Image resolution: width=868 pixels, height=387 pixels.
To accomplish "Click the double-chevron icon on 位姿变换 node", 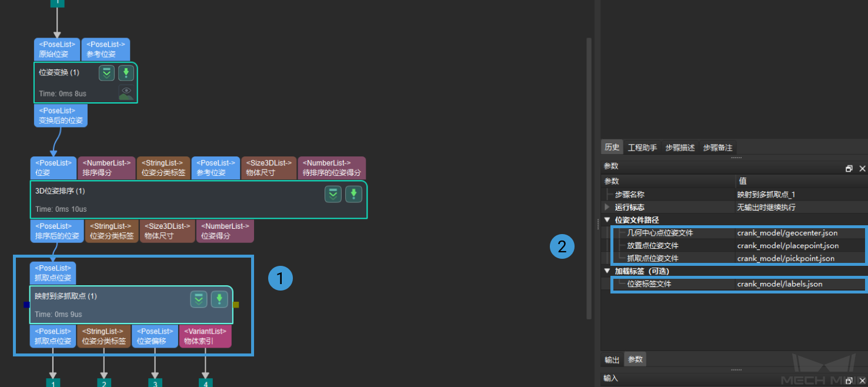I will pos(106,74).
